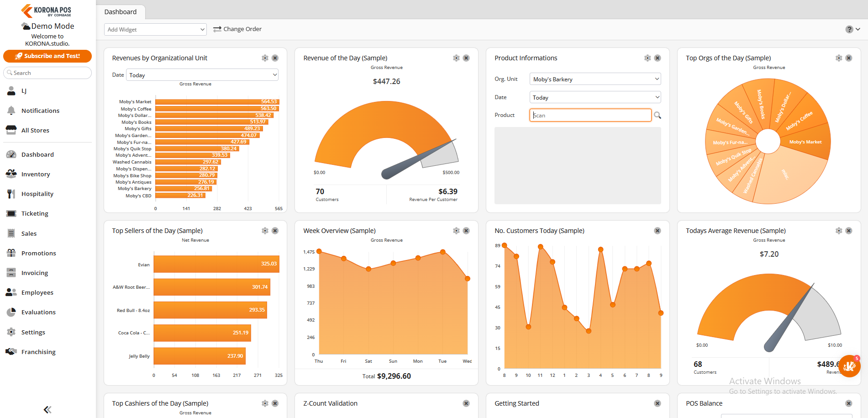The width and height of the screenshot is (868, 418).
Task: Click the Subscribe and Test! button
Action: (47, 56)
